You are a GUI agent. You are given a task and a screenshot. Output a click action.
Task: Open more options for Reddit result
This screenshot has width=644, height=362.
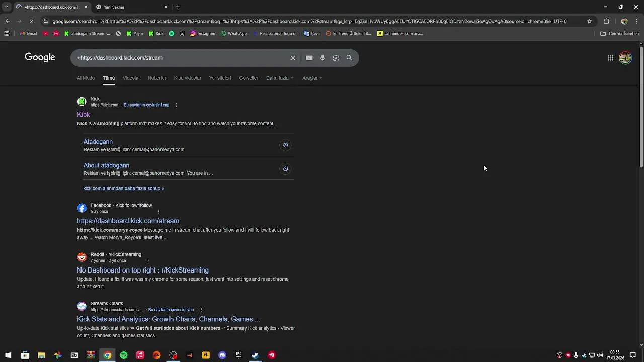tap(148, 261)
